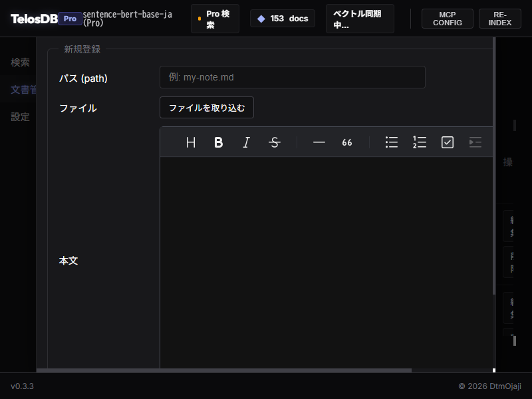Insert a horizontal rule line
532x399 pixels.
[x=319, y=142]
